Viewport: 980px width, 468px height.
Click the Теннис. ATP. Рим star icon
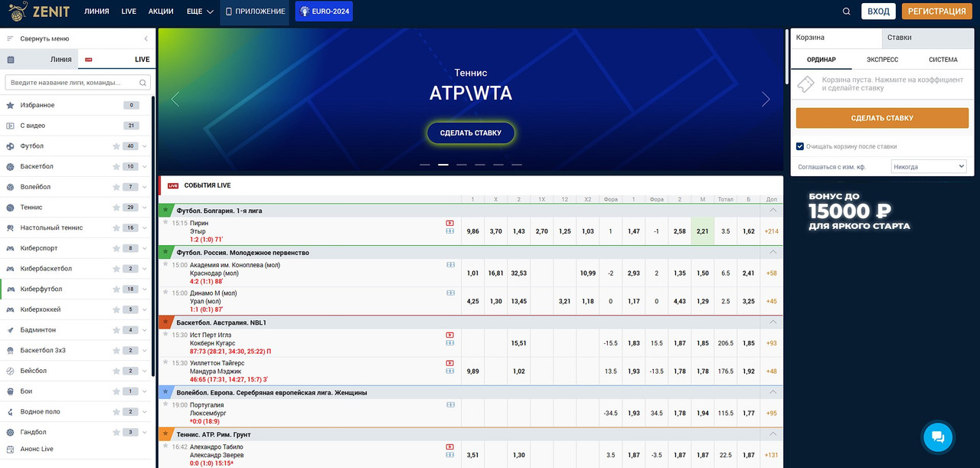point(165,434)
